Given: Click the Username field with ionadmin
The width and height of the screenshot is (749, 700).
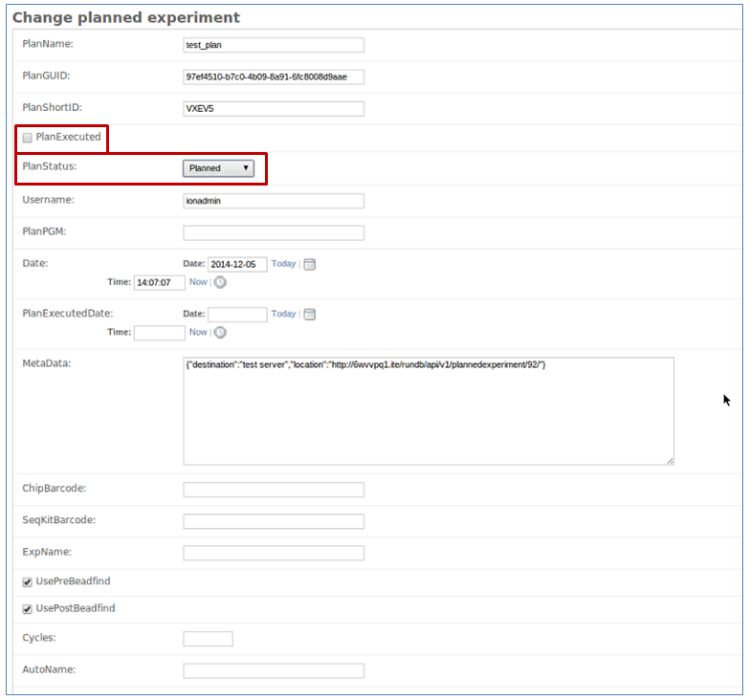Looking at the screenshot, I should pyautogui.click(x=274, y=201).
